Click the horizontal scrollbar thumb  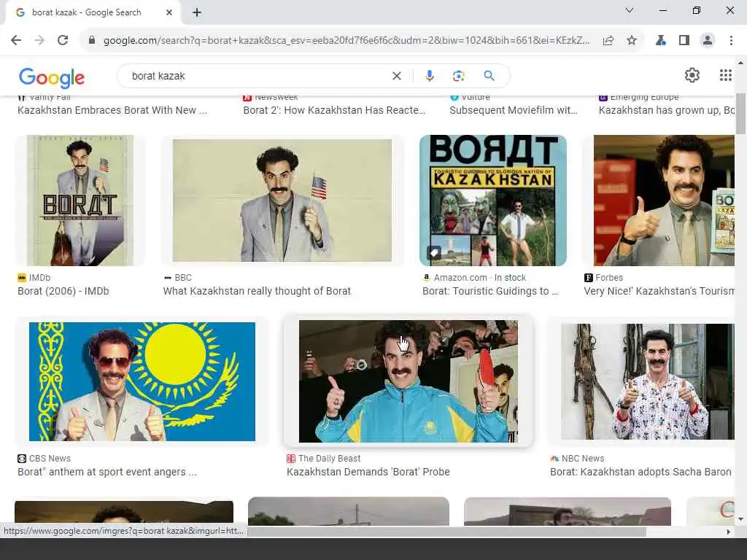(x=446, y=532)
